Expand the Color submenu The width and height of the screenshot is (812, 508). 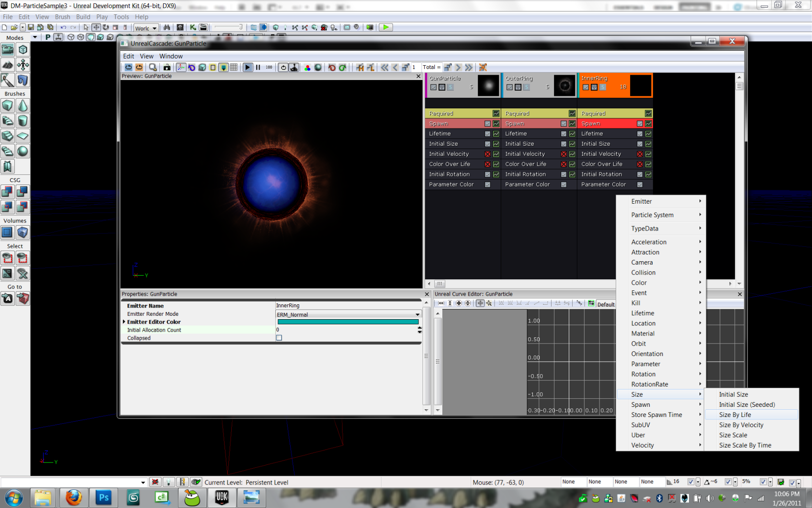click(x=661, y=283)
